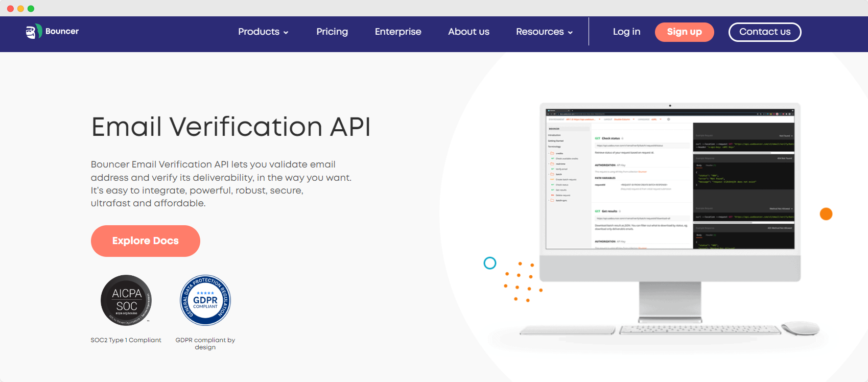Click the white mouse illustration
This screenshot has width=868, height=382.
click(801, 328)
